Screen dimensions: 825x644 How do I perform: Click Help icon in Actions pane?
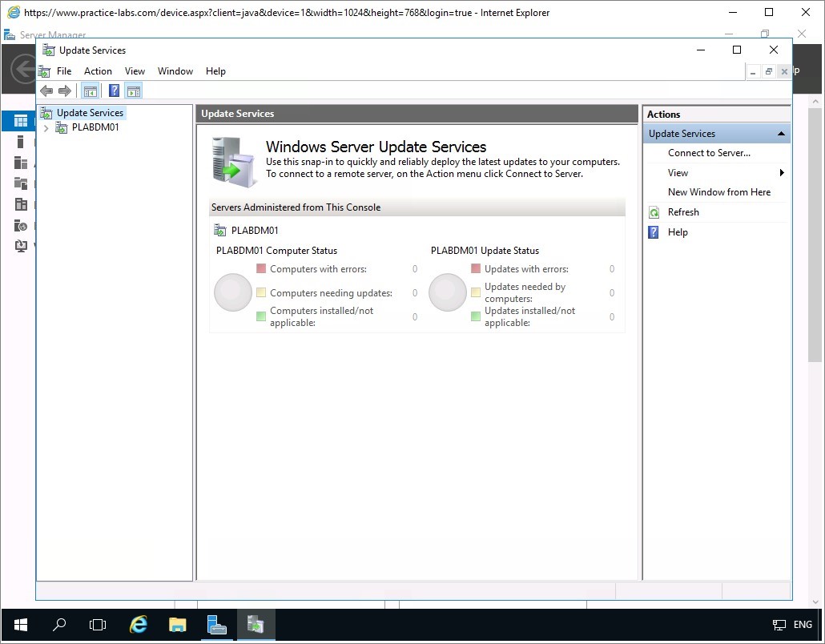click(654, 232)
